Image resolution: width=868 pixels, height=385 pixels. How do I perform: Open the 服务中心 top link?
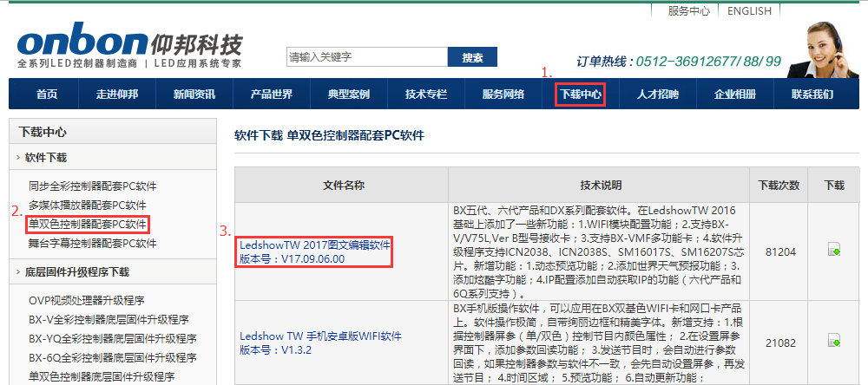click(x=689, y=11)
